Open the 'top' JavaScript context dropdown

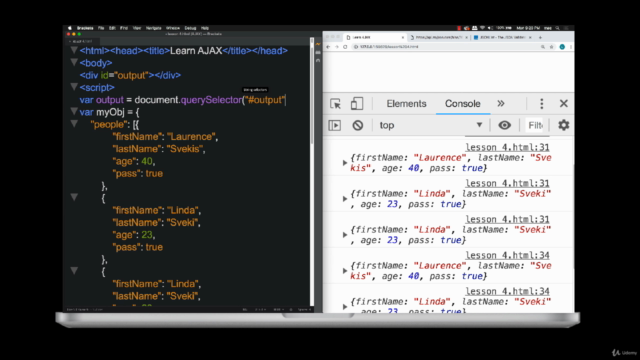click(x=431, y=125)
